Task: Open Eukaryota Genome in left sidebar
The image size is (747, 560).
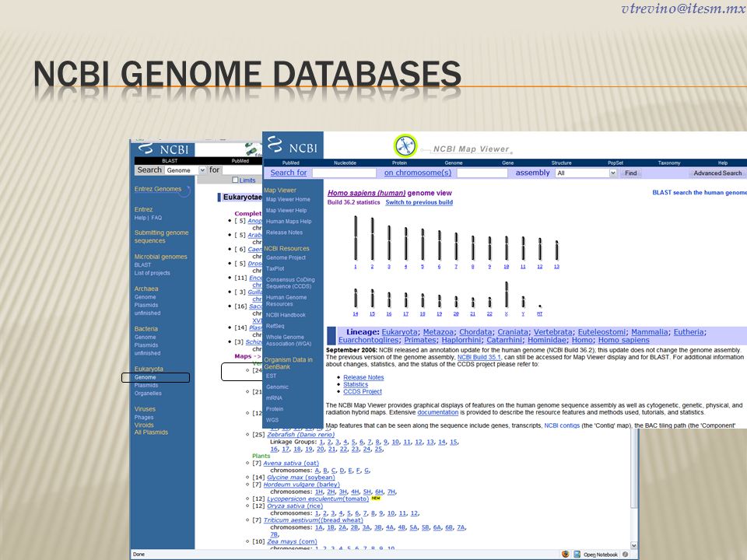Action: pos(145,377)
